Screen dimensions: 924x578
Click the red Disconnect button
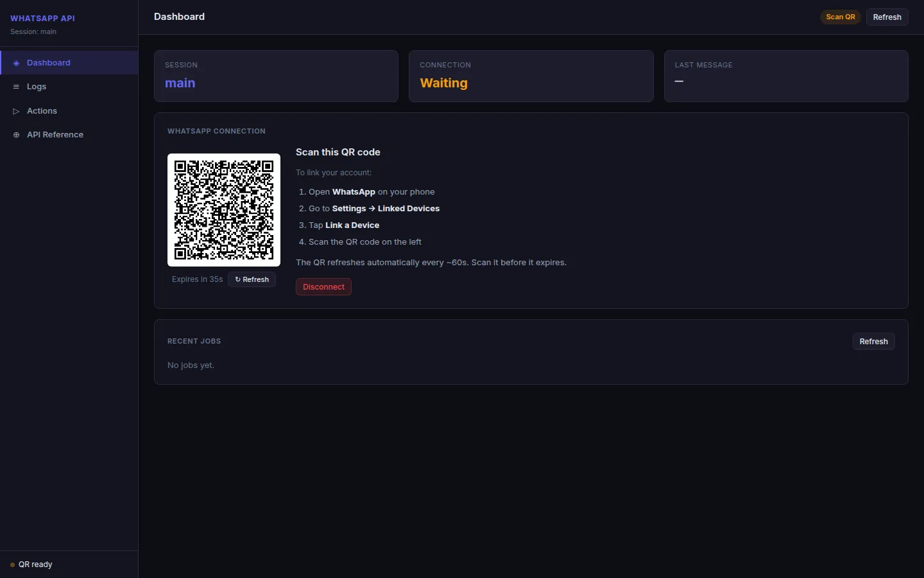coord(323,287)
